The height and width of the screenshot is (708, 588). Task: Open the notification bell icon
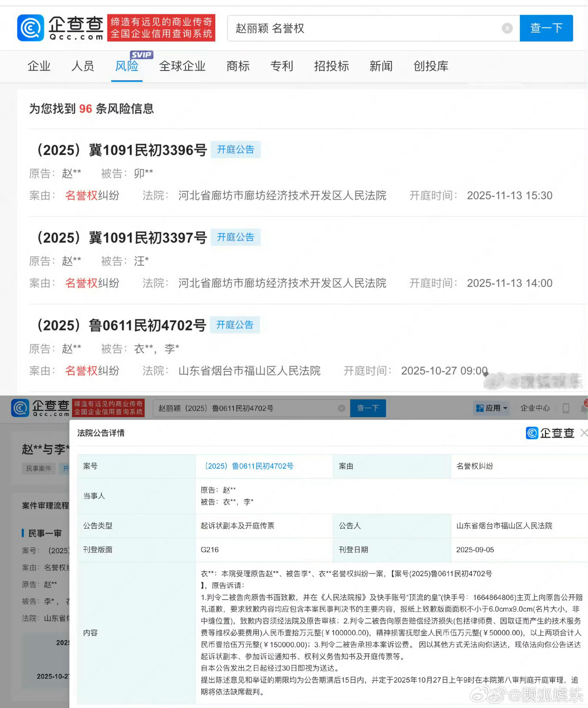(584, 408)
